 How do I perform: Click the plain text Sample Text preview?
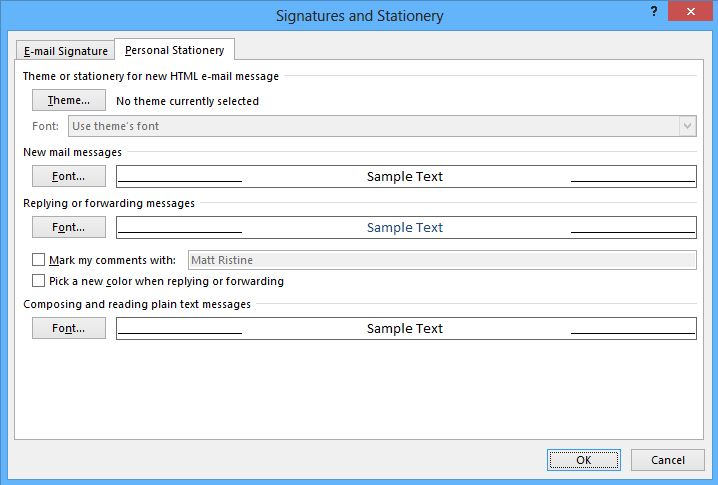pos(405,329)
